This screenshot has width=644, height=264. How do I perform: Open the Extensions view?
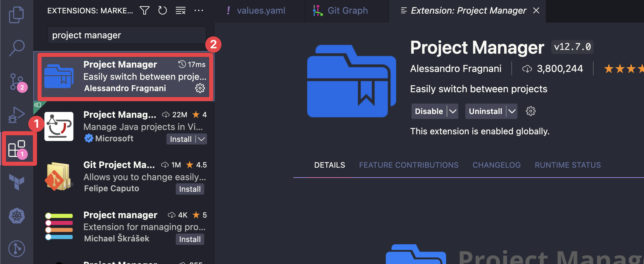[x=17, y=149]
